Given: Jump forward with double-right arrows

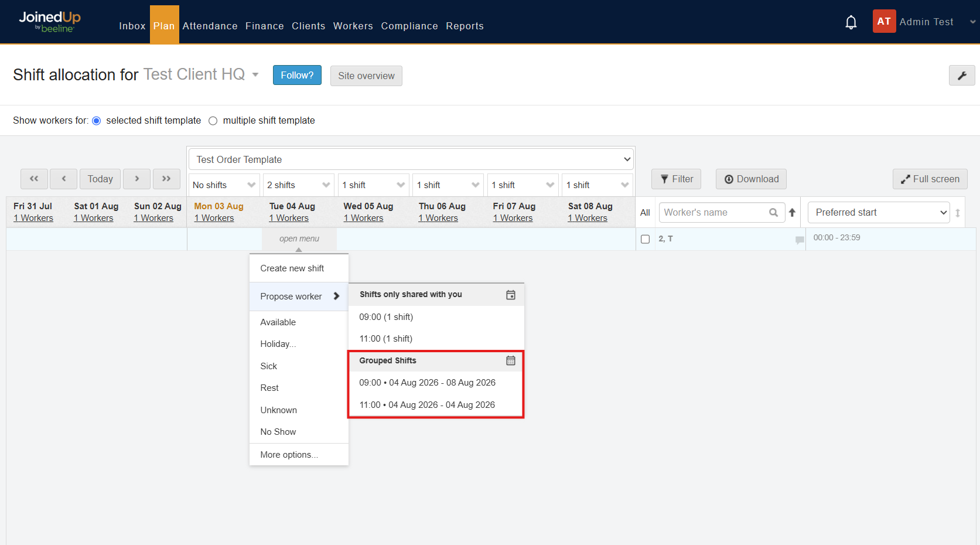Looking at the screenshot, I should 166,179.
